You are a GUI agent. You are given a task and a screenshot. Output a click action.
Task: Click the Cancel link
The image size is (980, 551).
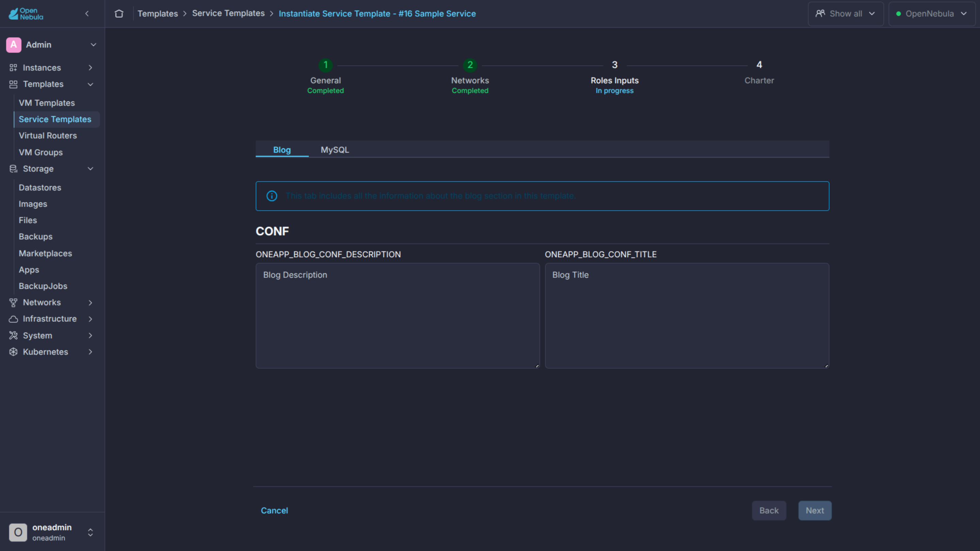click(x=274, y=511)
